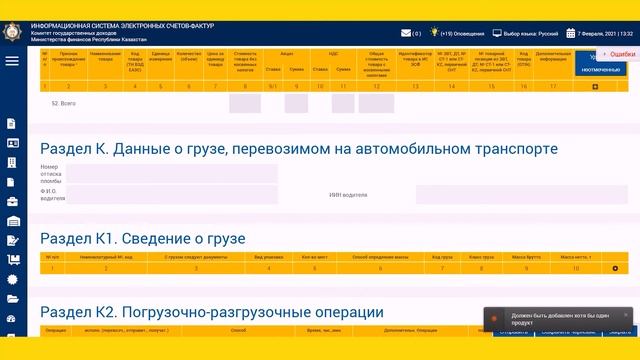Click the Раздел K. Данные о грузе heading
This screenshot has height=360, width=640.
[299, 149]
